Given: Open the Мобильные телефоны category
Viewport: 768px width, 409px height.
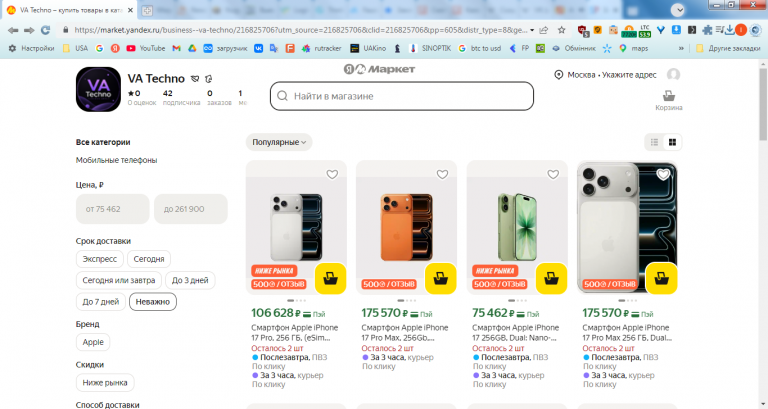Looking at the screenshot, I should [116, 160].
